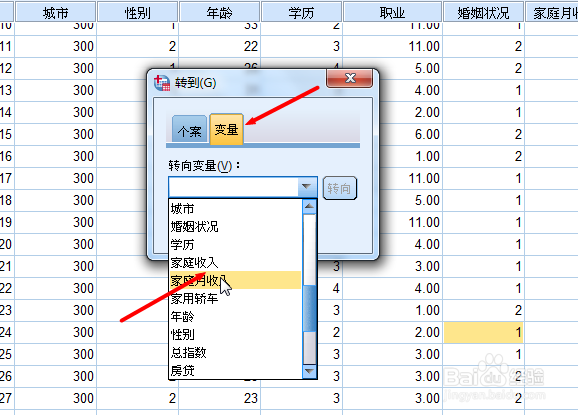The image size is (578, 415).
Task: Select row header 27
Action: [7, 398]
